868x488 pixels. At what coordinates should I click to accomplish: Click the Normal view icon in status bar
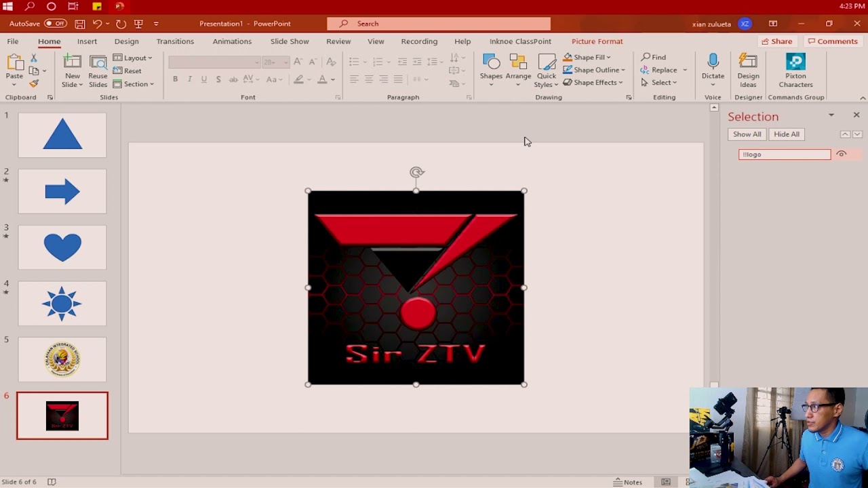[x=666, y=482]
